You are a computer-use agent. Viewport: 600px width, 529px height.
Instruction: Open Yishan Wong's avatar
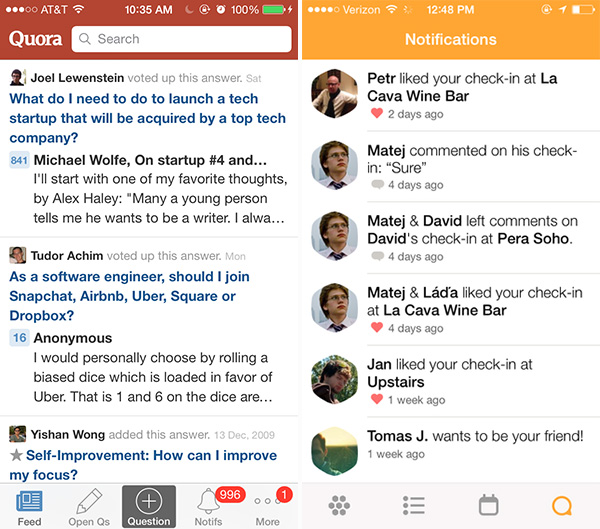point(18,434)
